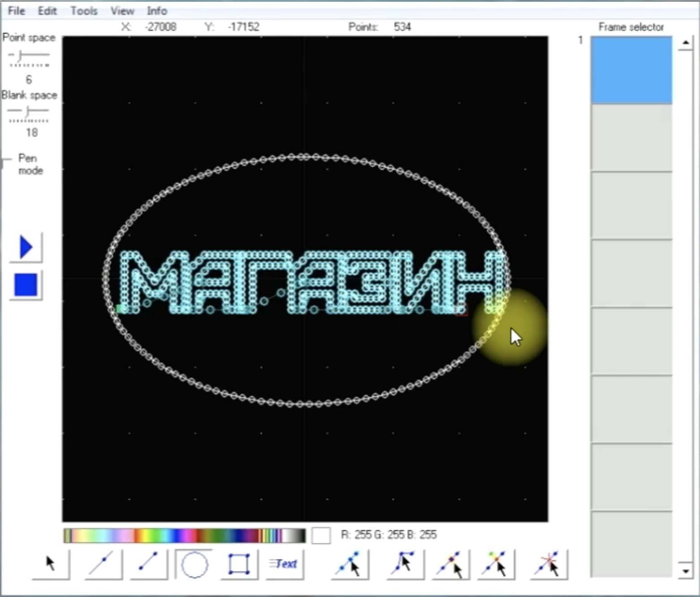Select the circle drawing tool
The image size is (700, 597).
point(194,564)
